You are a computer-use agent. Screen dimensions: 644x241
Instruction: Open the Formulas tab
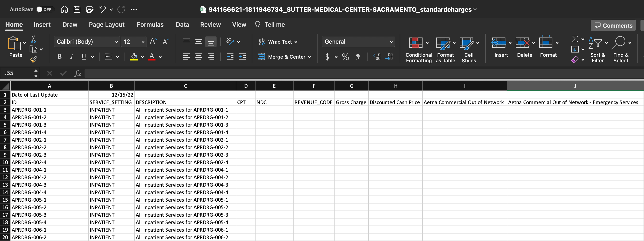pos(150,24)
